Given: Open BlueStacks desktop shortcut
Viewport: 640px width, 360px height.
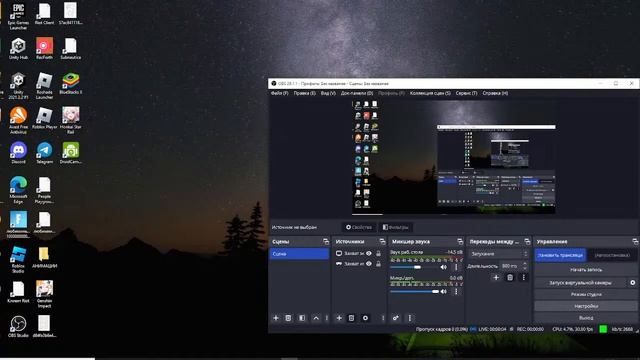Looking at the screenshot, I should [x=71, y=83].
